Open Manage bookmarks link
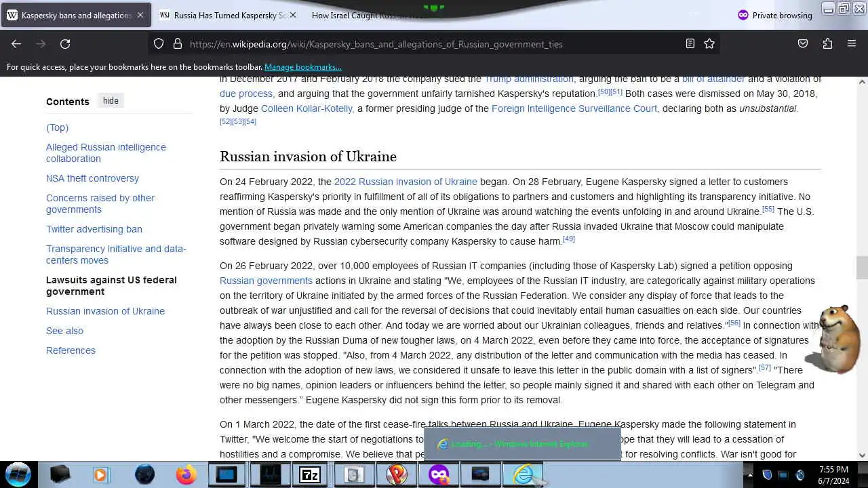 coord(302,67)
